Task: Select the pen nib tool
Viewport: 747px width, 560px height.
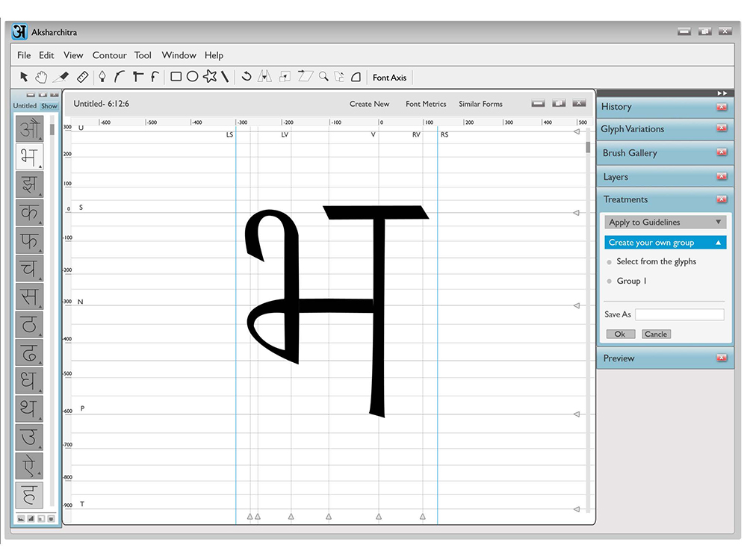Action: (102, 77)
